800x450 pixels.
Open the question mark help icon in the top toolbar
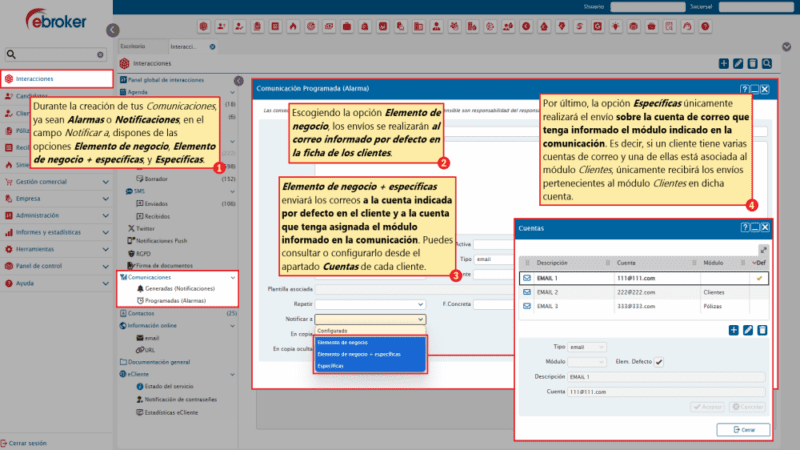705,26
